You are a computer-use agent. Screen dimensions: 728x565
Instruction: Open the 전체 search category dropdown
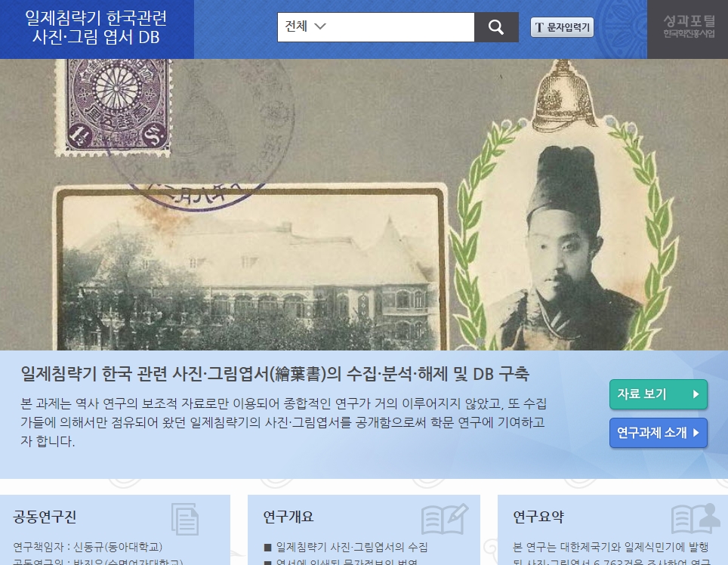[x=305, y=26]
